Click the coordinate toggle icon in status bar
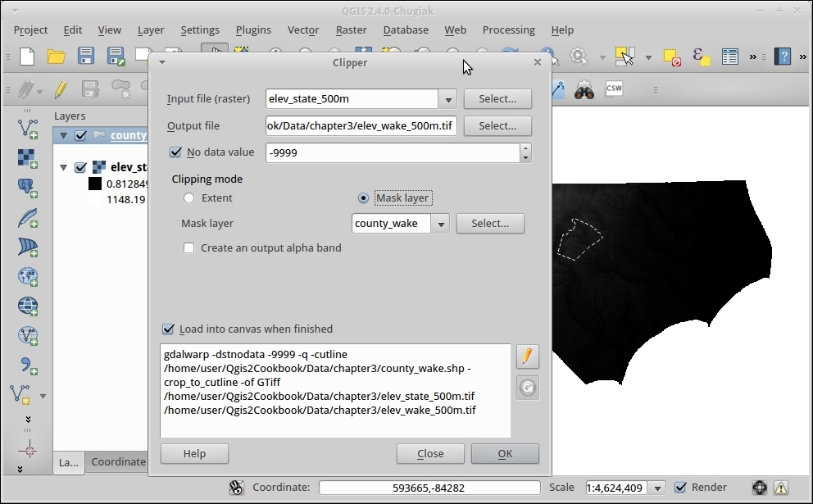813x504 pixels. (x=236, y=488)
